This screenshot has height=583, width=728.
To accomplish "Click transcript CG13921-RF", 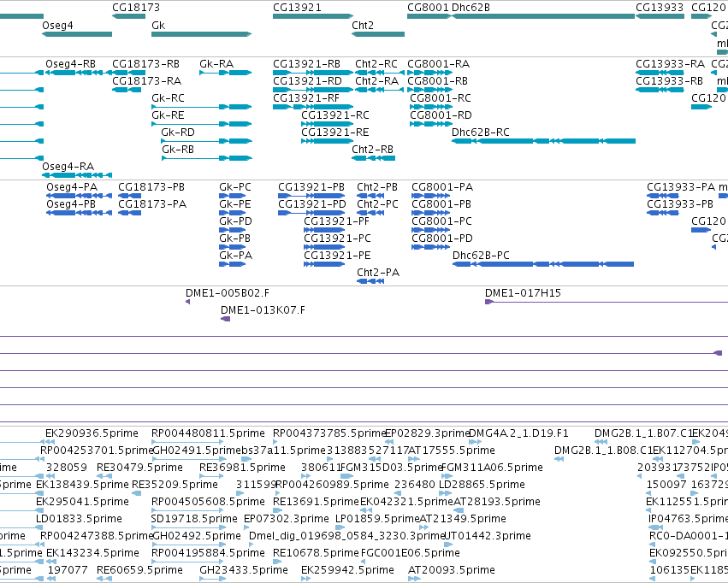I will [x=306, y=97].
